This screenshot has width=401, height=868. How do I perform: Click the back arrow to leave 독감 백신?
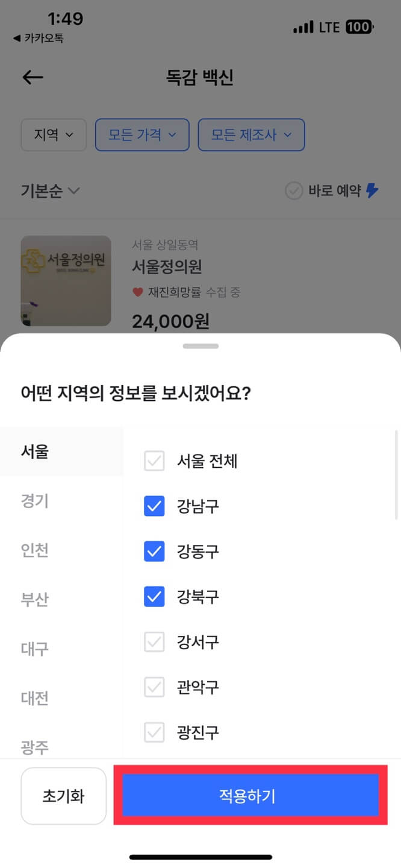click(31, 77)
